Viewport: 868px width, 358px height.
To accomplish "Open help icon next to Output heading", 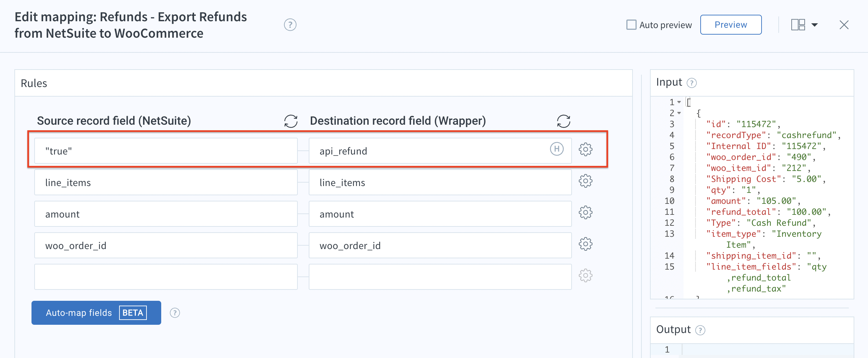I will (700, 330).
